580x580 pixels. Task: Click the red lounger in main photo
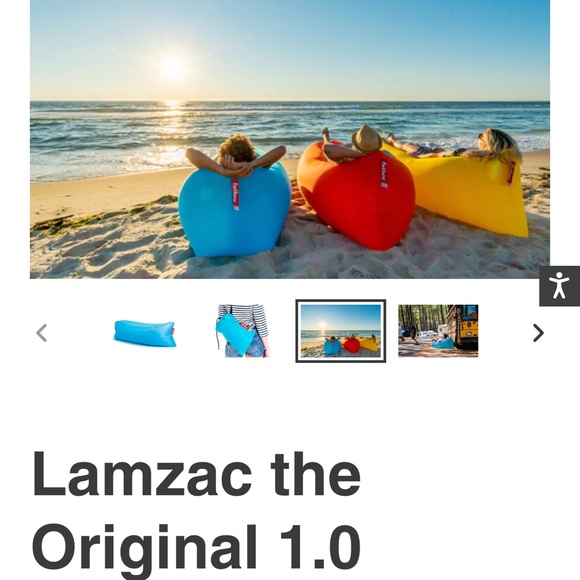(357, 196)
